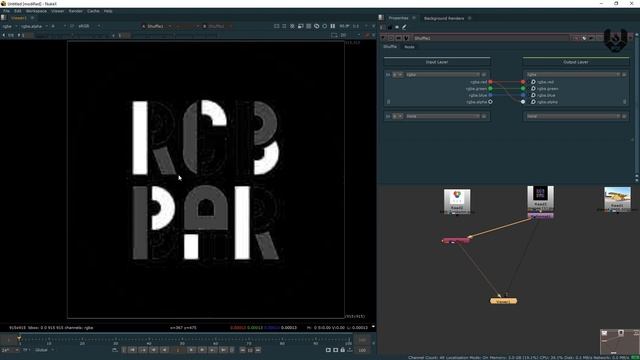Open the Output Layer rgba dropdown

tap(573, 75)
